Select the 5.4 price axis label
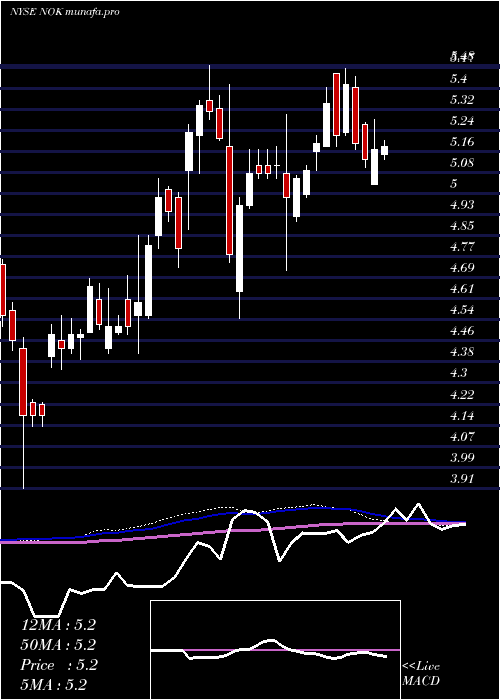Viewport: 500px width, 700px height. click(x=458, y=79)
